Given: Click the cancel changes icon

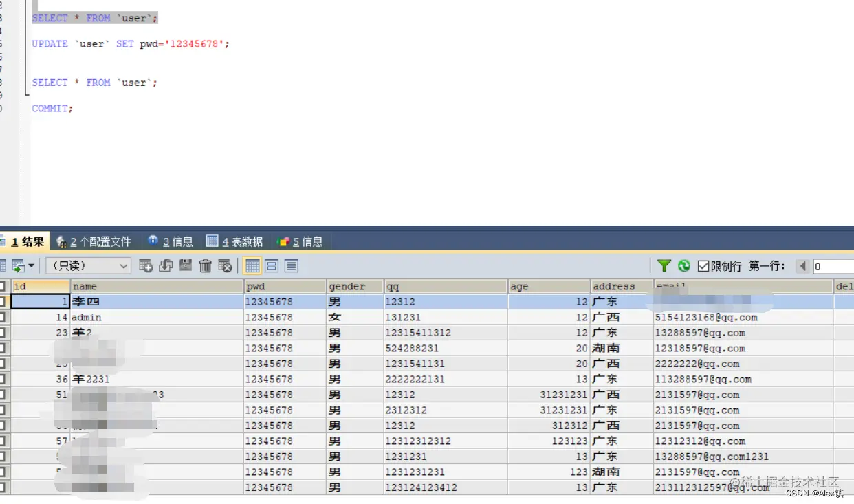Looking at the screenshot, I should (225, 265).
